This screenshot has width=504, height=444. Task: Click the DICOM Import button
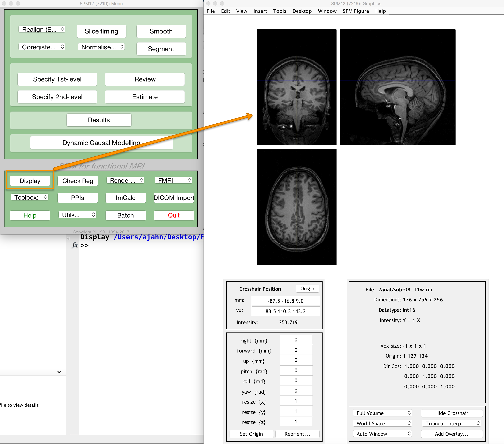(x=174, y=198)
